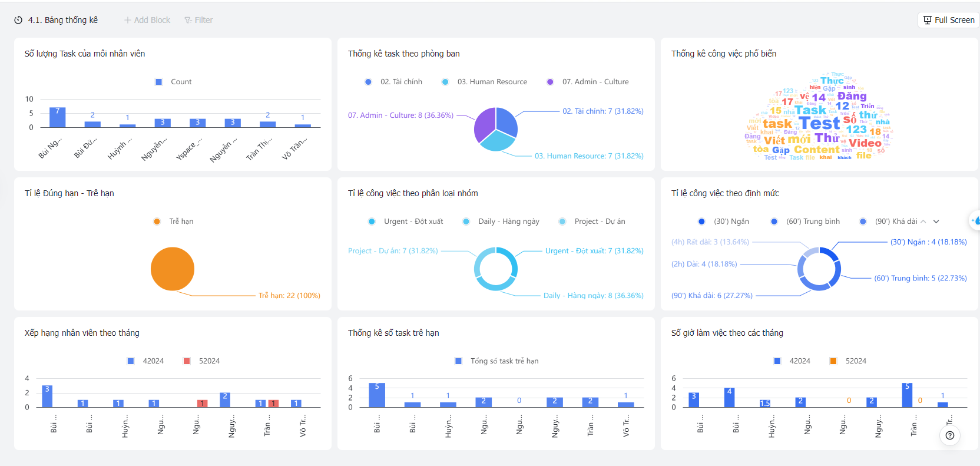Screen dimensions: 980x466
Task: Toggle (60') Trung bình legend item
Action: [x=805, y=222]
